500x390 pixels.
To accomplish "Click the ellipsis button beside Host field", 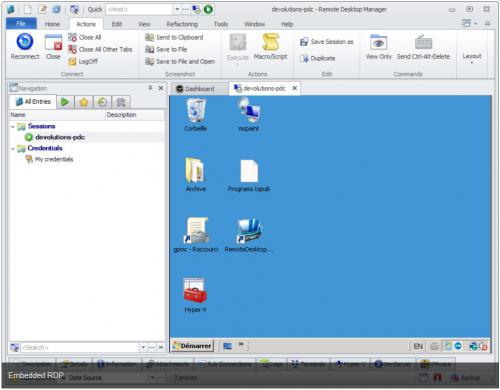I will click(186, 9).
